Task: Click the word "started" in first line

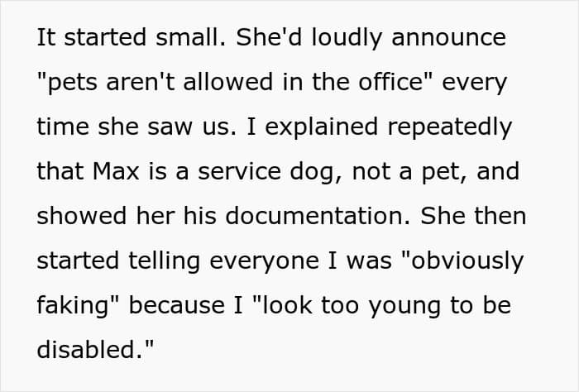Action: pos(105,37)
